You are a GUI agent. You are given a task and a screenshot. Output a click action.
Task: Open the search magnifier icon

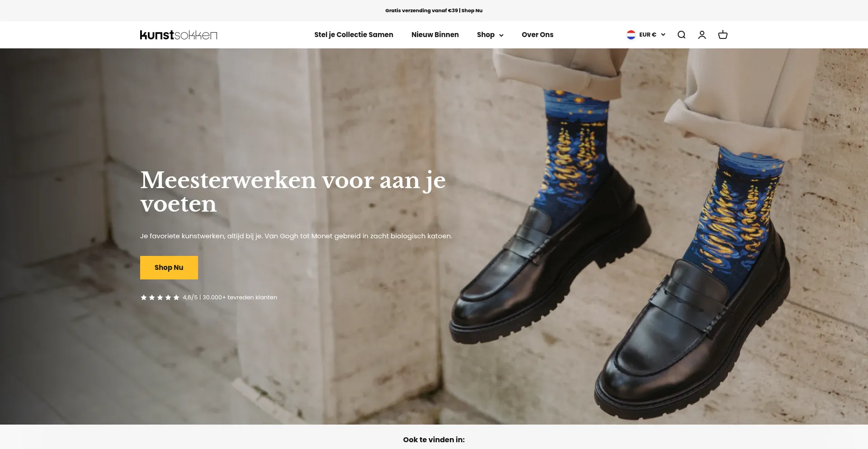pyautogui.click(x=681, y=35)
